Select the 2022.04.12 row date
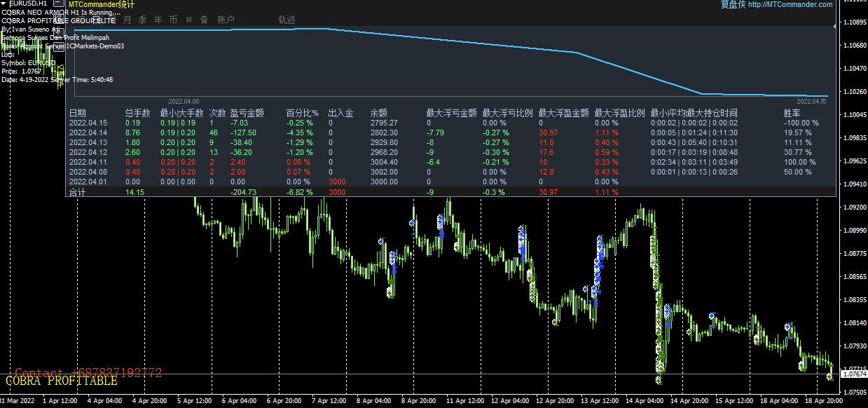Viewport: 868px width, 408px height. point(88,152)
